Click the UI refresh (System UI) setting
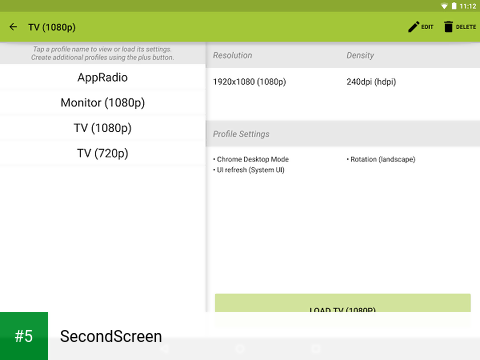The image size is (480, 360). (249, 170)
